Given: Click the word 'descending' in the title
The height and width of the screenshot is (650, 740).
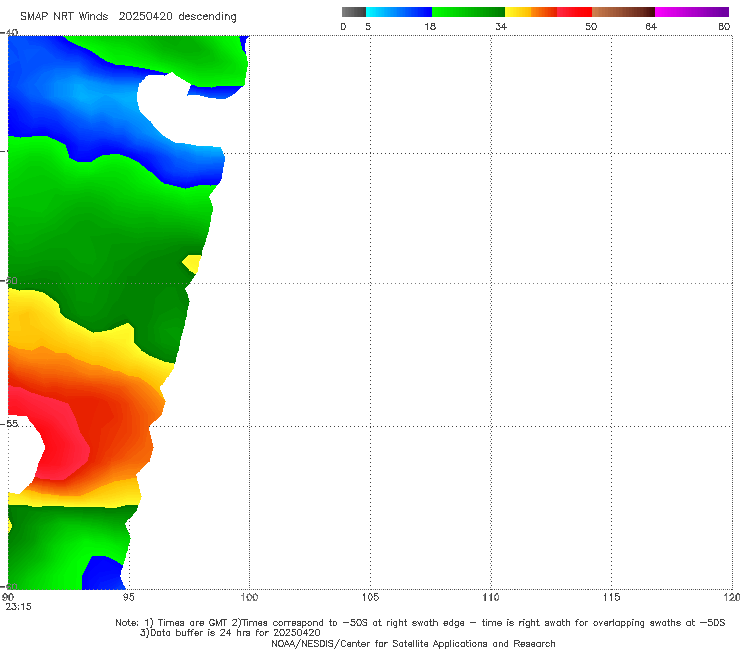Looking at the screenshot, I should [207, 17].
